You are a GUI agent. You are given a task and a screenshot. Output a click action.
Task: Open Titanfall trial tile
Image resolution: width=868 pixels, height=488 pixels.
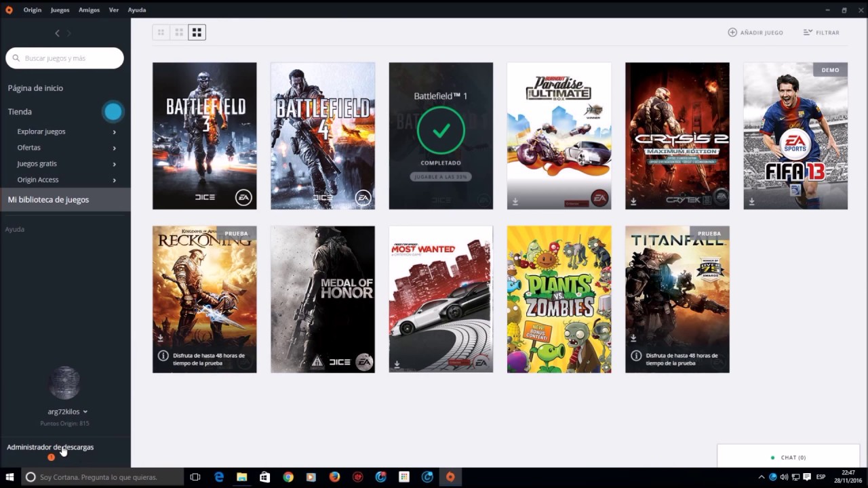tap(677, 299)
